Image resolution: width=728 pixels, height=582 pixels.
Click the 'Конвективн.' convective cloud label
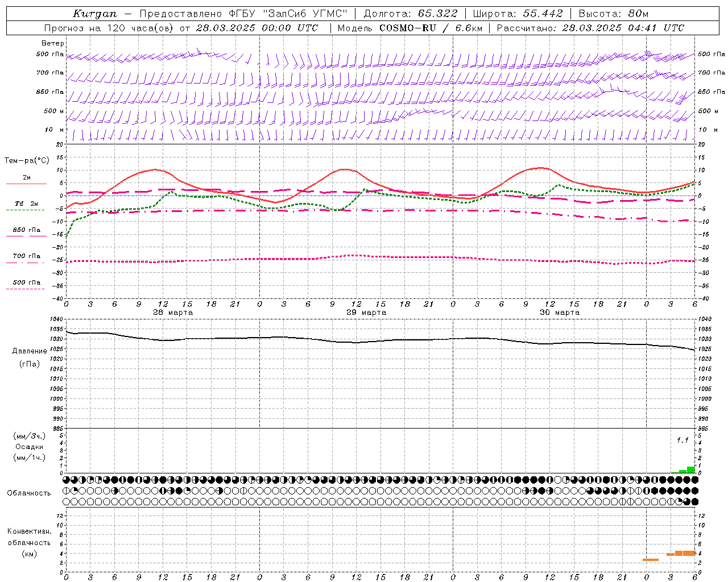(x=30, y=531)
